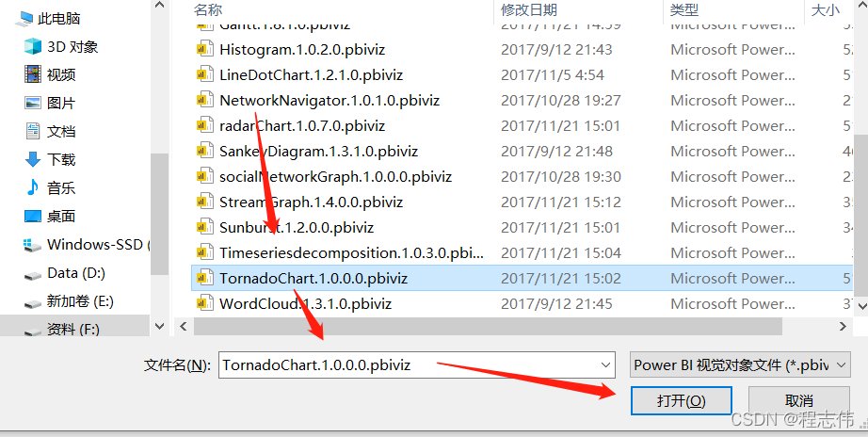The height and width of the screenshot is (437, 868).
Task: Open the 3D 对象 folder icon
Action: tap(33, 46)
